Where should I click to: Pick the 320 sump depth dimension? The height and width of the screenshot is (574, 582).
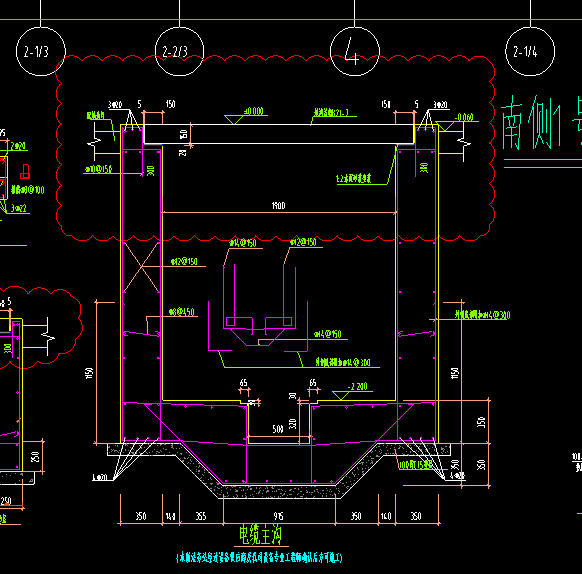coord(293,424)
